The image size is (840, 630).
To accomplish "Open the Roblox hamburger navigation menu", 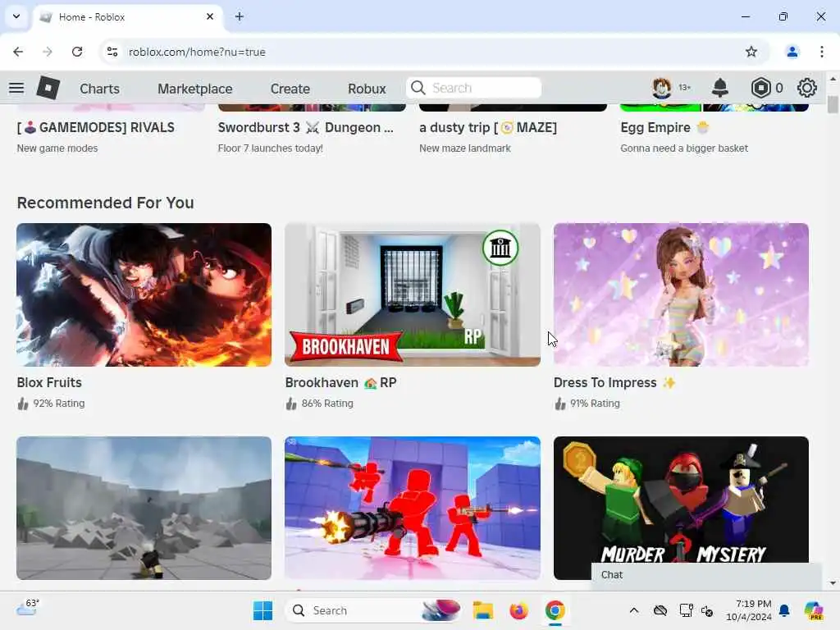I will [x=16, y=88].
